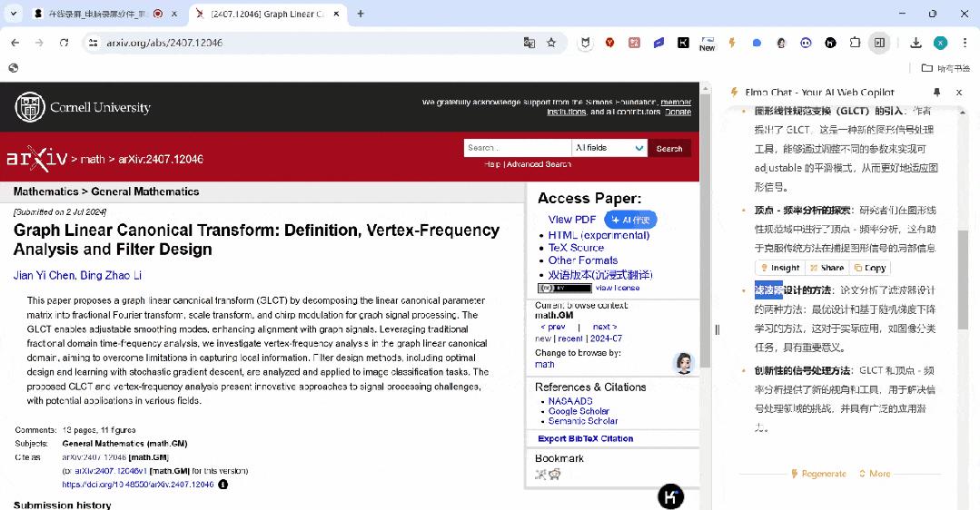Expand the More options in Elmo Chat
The image size is (980, 510).
pyautogui.click(x=874, y=474)
